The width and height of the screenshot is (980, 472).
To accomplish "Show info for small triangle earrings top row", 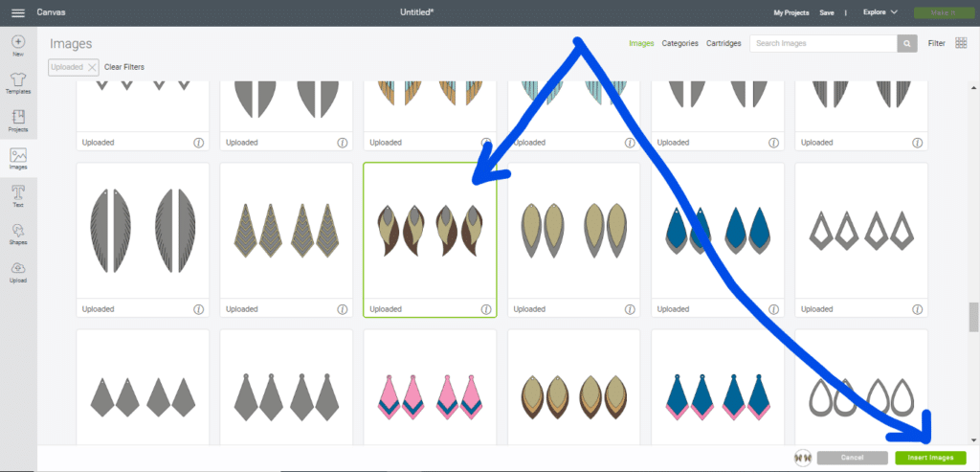I will coord(199,143).
